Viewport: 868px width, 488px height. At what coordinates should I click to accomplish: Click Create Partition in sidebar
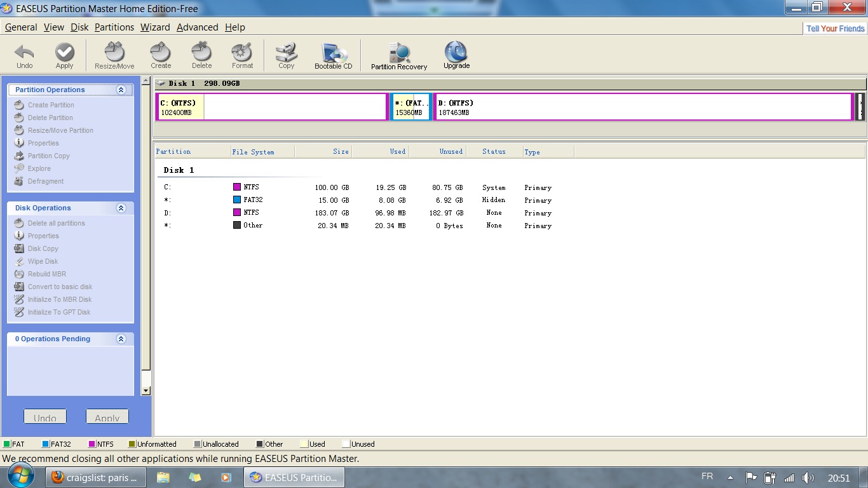point(51,105)
